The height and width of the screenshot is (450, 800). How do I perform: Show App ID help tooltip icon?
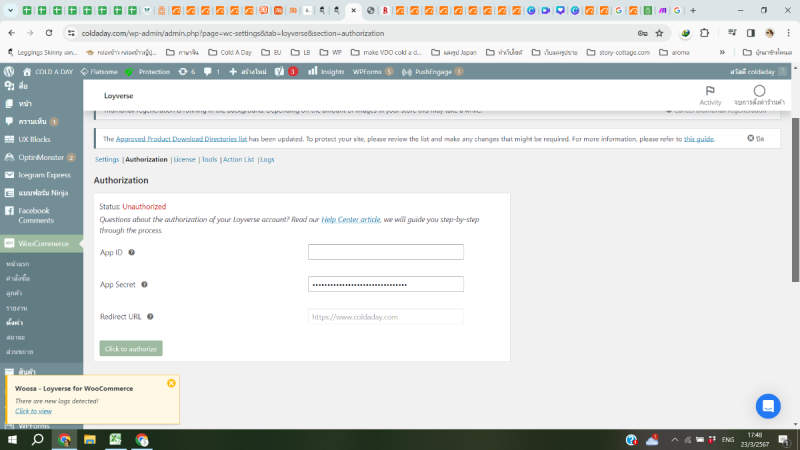pyautogui.click(x=132, y=253)
